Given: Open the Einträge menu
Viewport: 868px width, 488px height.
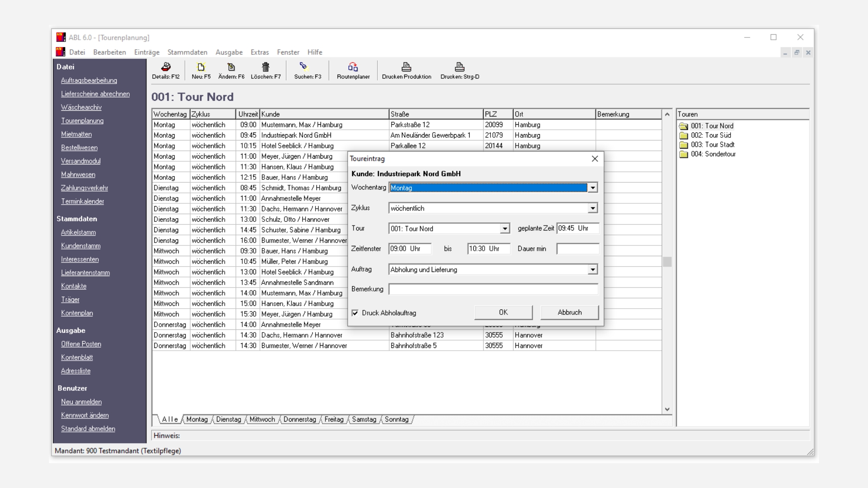Looking at the screenshot, I should (x=147, y=52).
